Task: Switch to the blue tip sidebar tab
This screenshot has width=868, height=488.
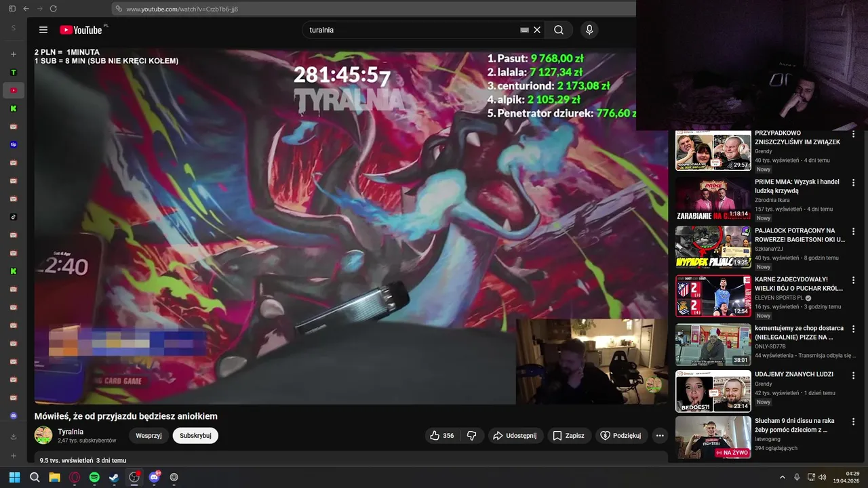Action: click(x=14, y=144)
